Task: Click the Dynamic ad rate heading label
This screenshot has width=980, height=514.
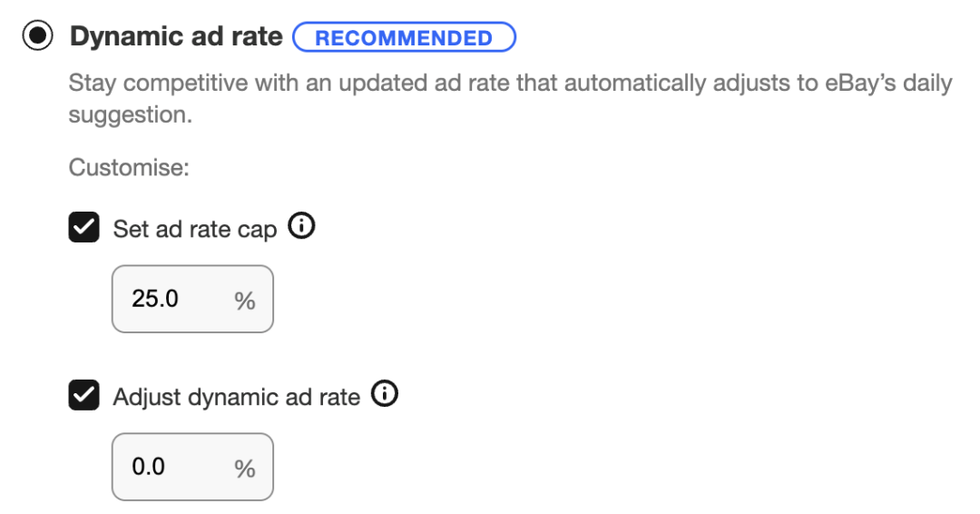Action: pyautogui.click(x=176, y=37)
